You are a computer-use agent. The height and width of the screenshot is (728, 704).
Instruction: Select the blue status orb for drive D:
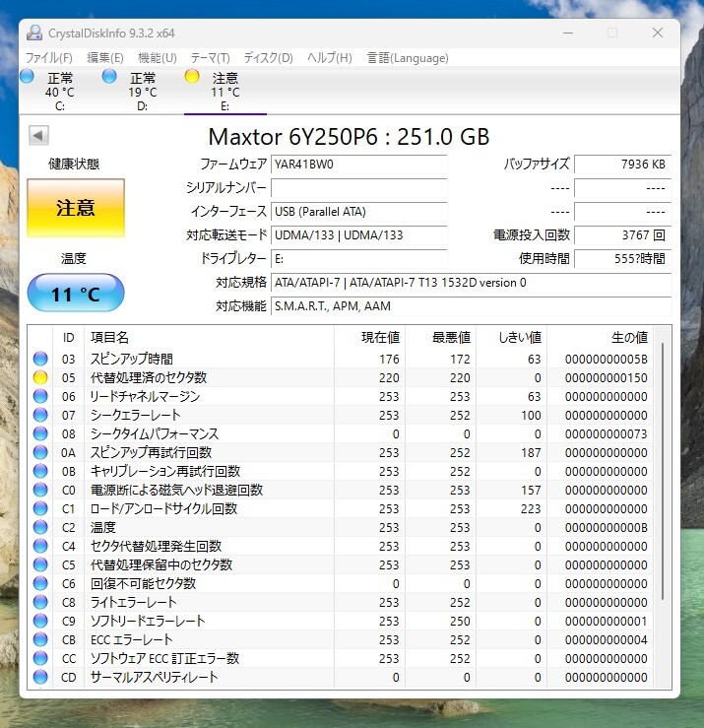pyautogui.click(x=109, y=76)
